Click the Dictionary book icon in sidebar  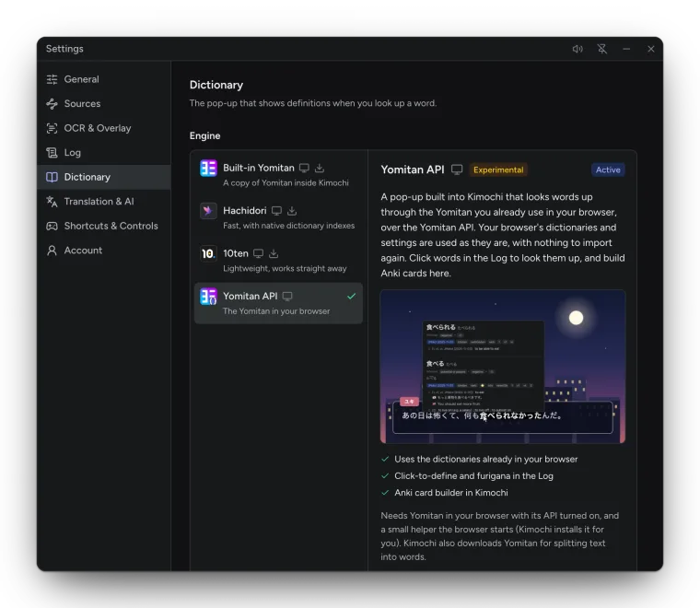coord(52,177)
